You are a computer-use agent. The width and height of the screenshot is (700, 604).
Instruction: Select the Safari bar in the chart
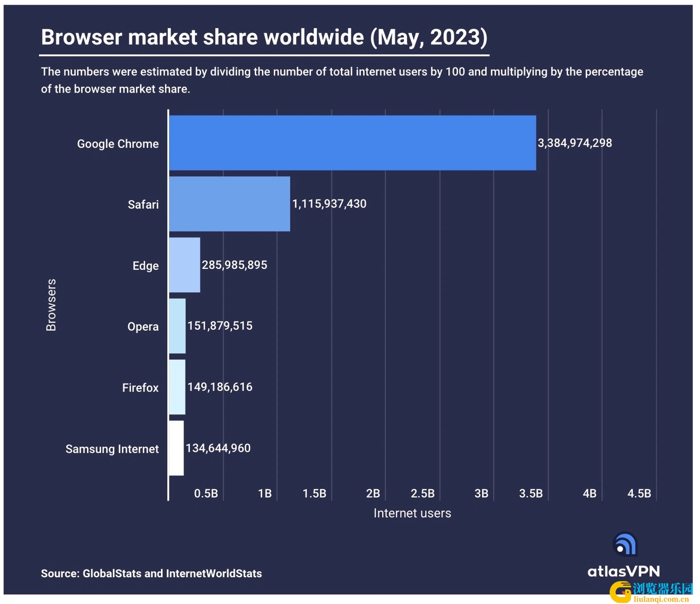point(229,204)
